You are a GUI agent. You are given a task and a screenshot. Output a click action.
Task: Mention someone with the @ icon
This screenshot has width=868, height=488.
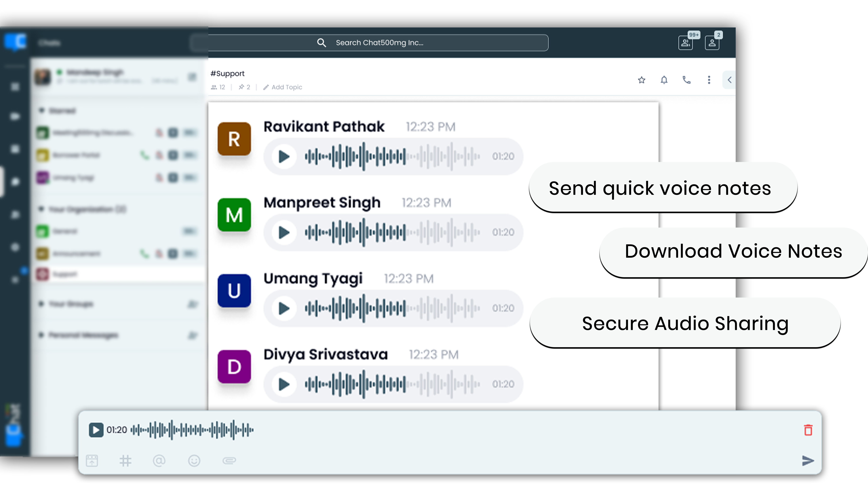click(x=159, y=461)
